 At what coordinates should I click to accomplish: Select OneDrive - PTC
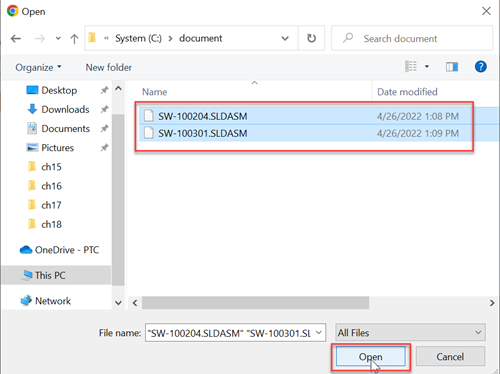click(x=67, y=250)
